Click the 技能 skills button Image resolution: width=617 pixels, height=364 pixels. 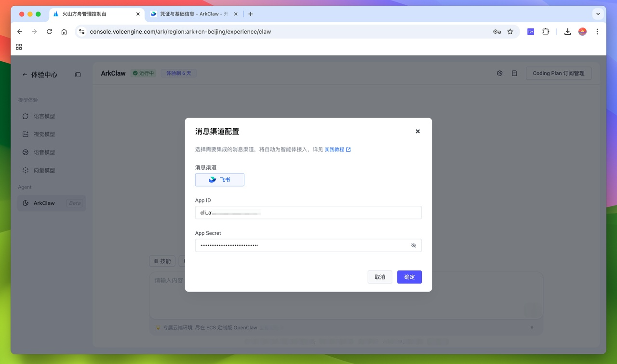(x=162, y=261)
